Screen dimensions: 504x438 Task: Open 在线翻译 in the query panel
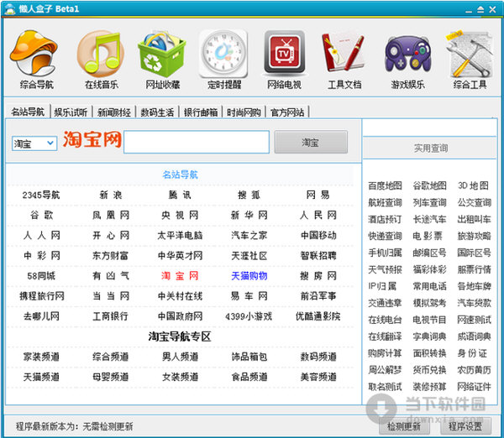(385, 336)
